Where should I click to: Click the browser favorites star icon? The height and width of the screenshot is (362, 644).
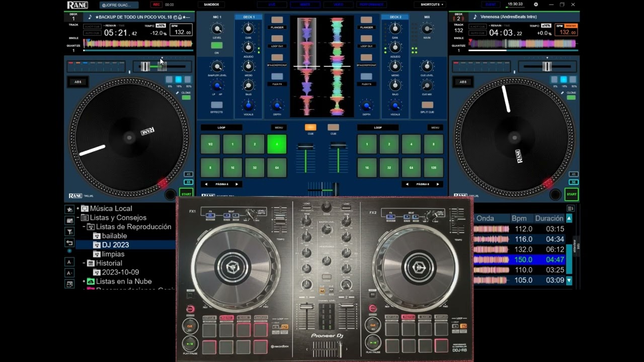pos(69,209)
